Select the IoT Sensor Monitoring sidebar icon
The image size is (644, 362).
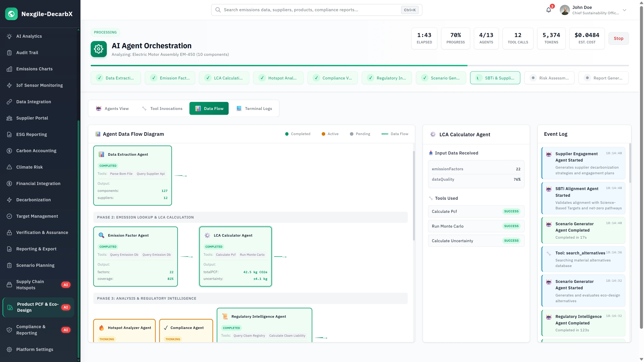pyautogui.click(x=9, y=85)
